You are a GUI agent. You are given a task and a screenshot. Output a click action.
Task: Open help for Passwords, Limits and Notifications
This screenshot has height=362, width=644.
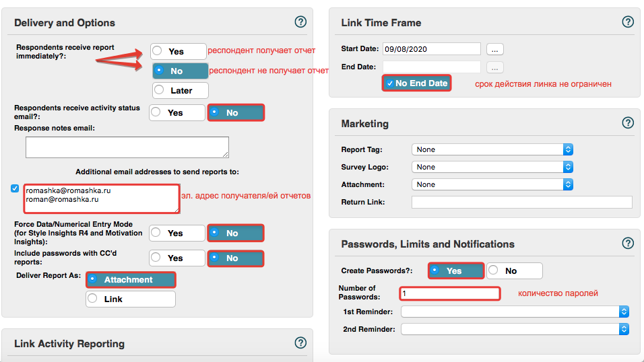tap(628, 243)
